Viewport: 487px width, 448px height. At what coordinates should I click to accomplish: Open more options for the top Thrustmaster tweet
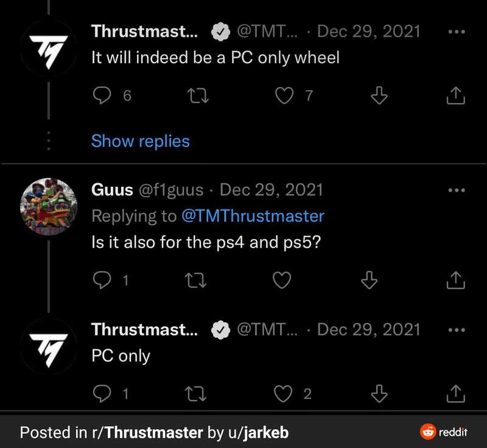[456, 32]
